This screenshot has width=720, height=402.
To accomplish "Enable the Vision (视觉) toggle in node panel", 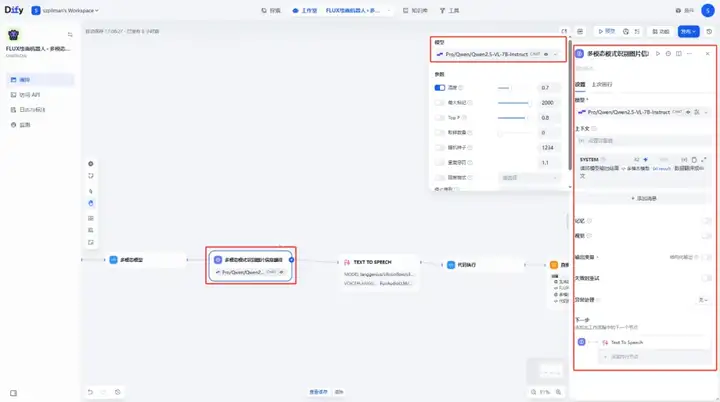I will [706, 236].
